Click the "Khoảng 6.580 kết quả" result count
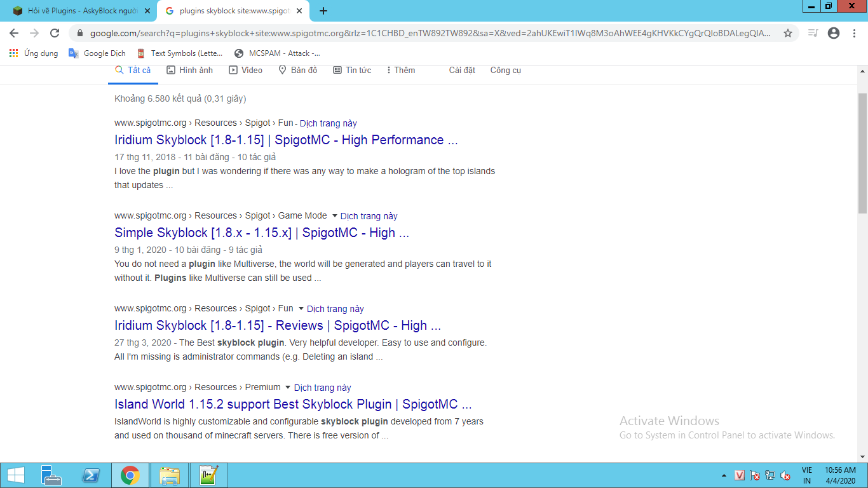868x488 pixels. (x=180, y=98)
